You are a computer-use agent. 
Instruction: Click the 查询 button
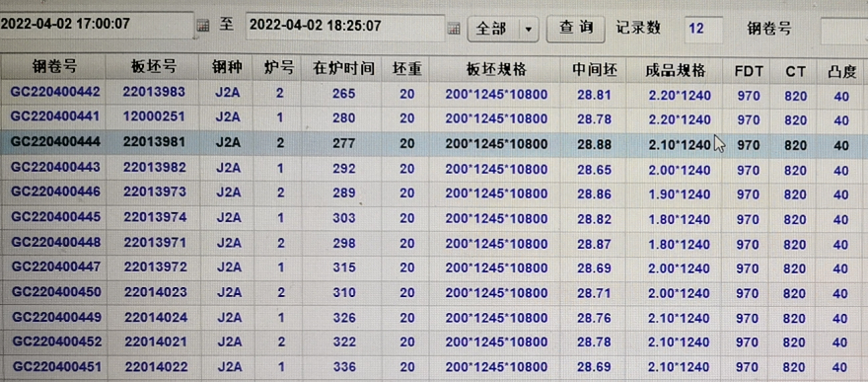coord(576,28)
